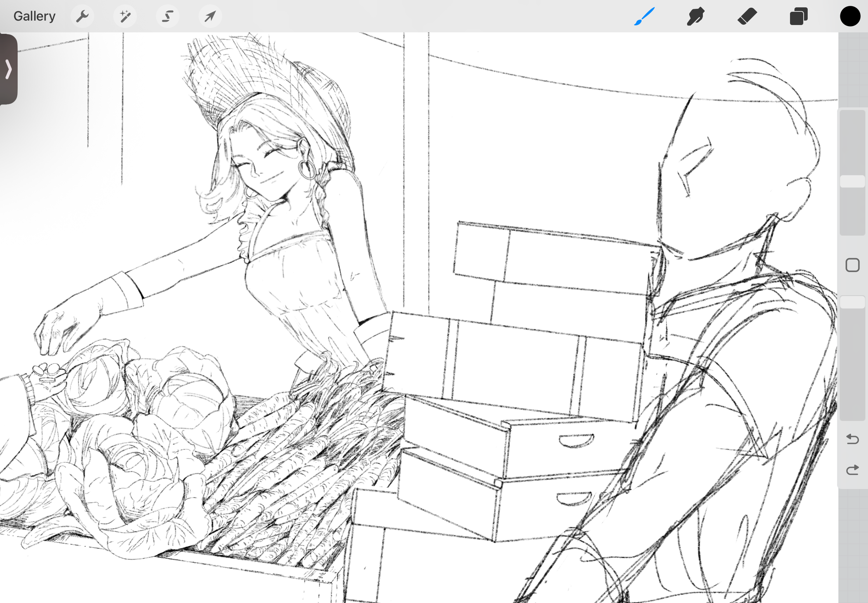Screen dimensions: 868x603
Task: Select the Smudge finger tool
Action: click(x=696, y=16)
